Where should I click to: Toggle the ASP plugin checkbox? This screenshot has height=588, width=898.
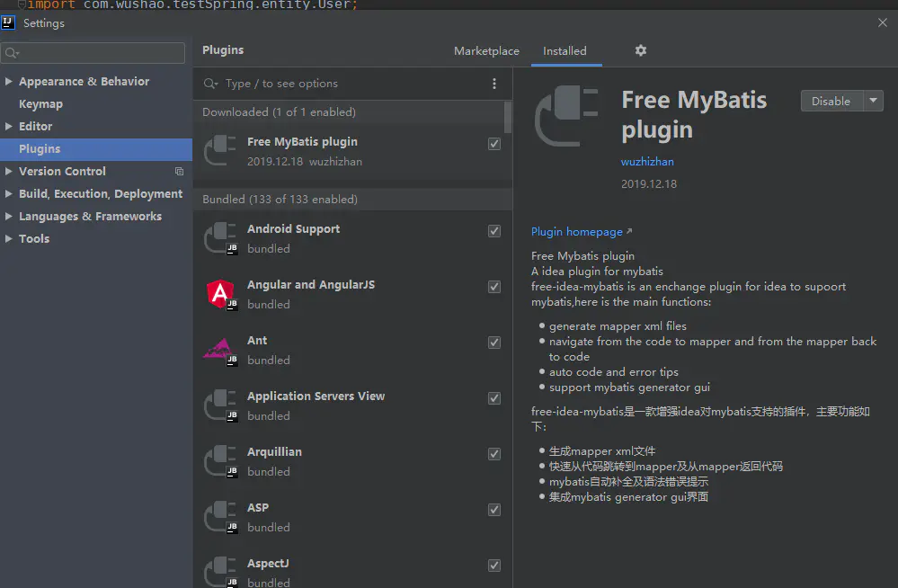(x=494, y=510)
